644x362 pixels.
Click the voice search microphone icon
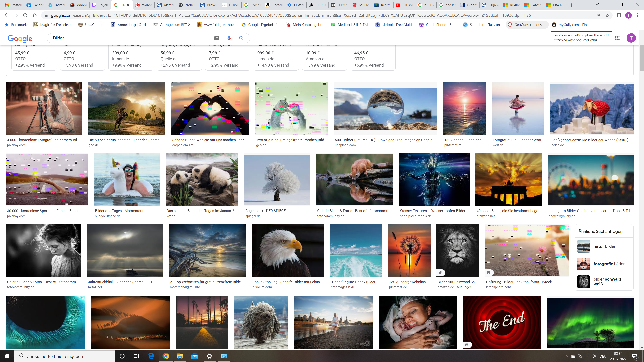(229, 38)
